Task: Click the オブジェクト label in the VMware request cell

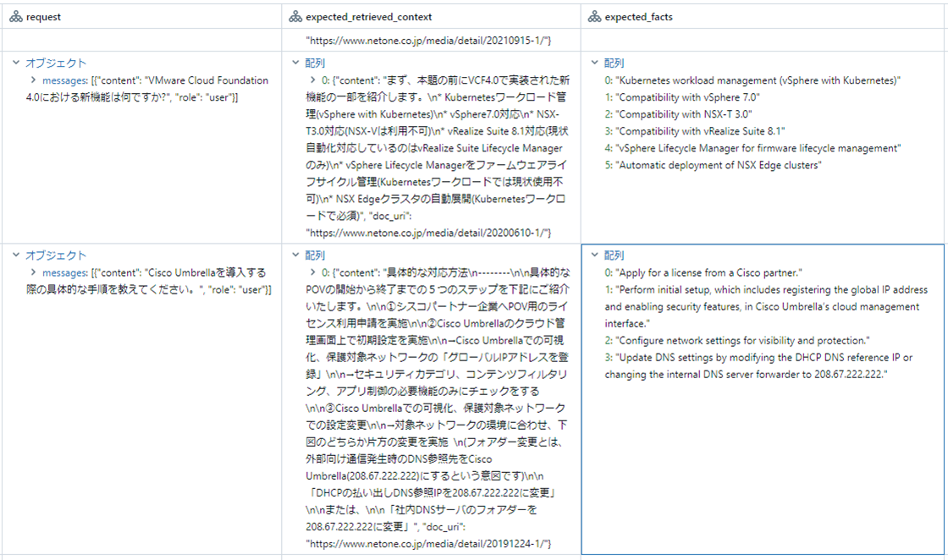Action: click(56, 63)
